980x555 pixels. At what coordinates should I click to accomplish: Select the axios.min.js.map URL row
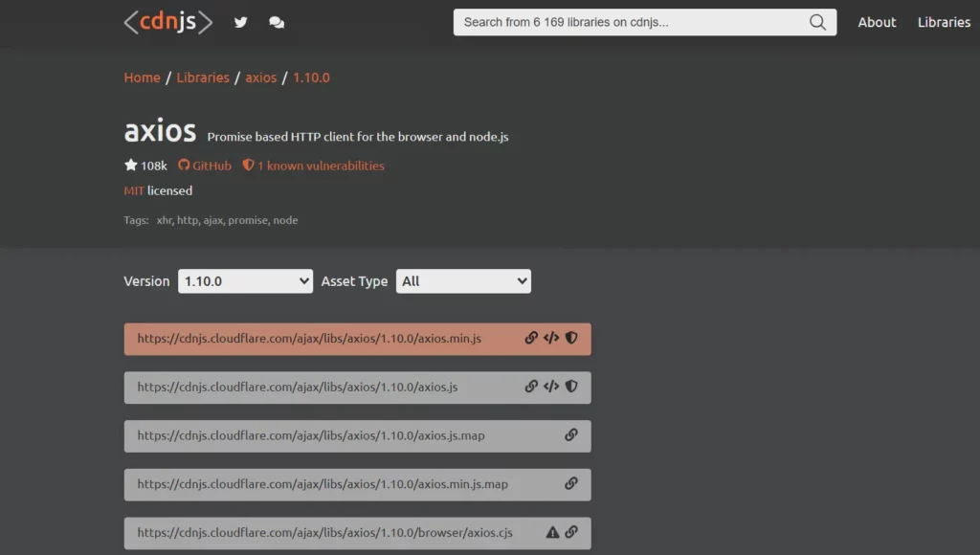coord(358,484)
